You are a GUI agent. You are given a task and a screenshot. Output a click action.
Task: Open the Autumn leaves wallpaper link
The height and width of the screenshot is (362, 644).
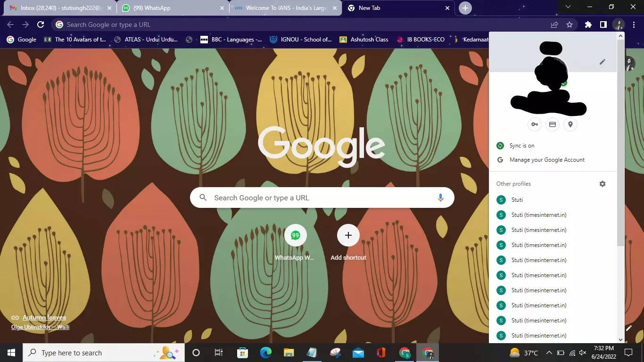pos(44,317)
